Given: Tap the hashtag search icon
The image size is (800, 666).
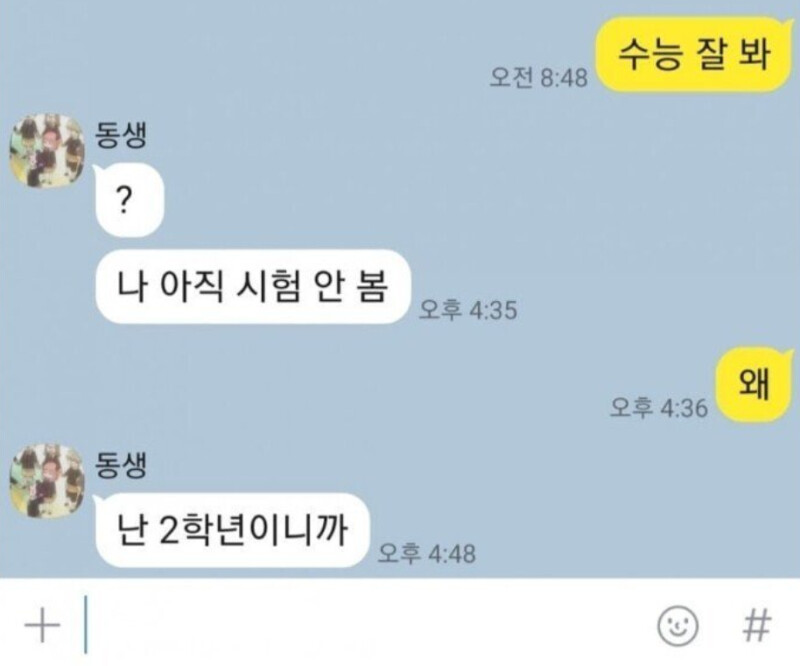Looking at the screenshot, I should tap(756, 625).
